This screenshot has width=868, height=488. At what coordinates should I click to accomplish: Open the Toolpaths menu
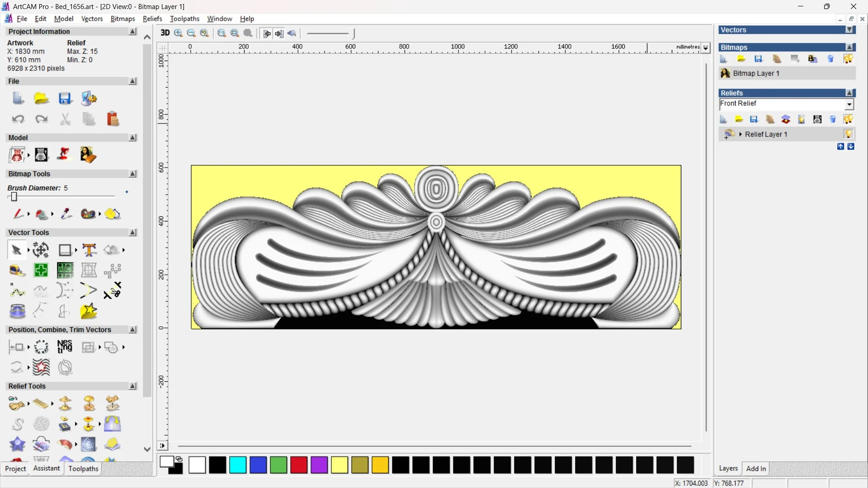pos(184,19)
